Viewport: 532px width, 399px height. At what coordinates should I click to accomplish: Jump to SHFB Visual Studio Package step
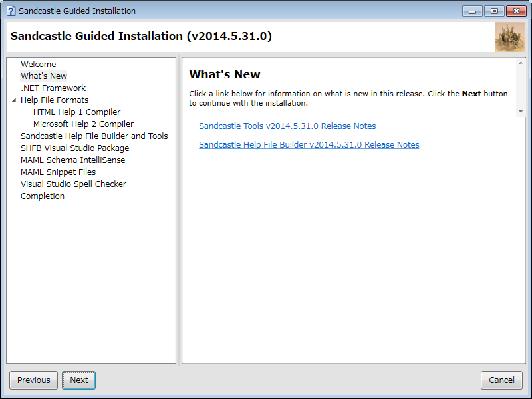pos(74,148)
